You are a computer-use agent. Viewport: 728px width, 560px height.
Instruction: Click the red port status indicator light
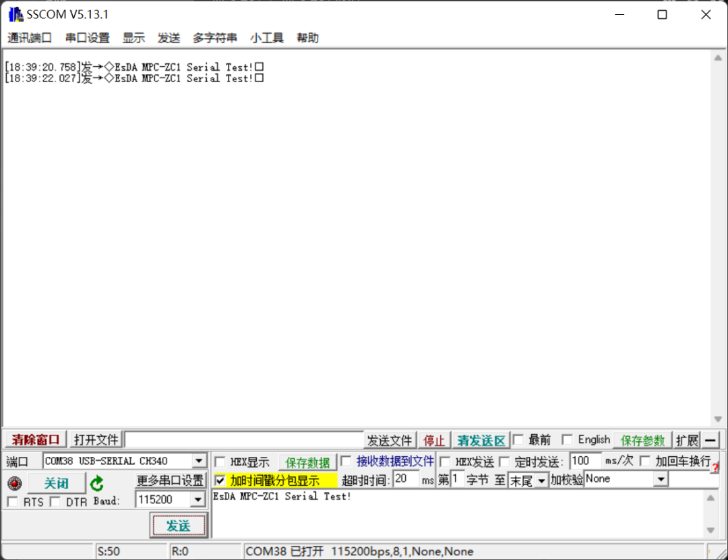13,482
